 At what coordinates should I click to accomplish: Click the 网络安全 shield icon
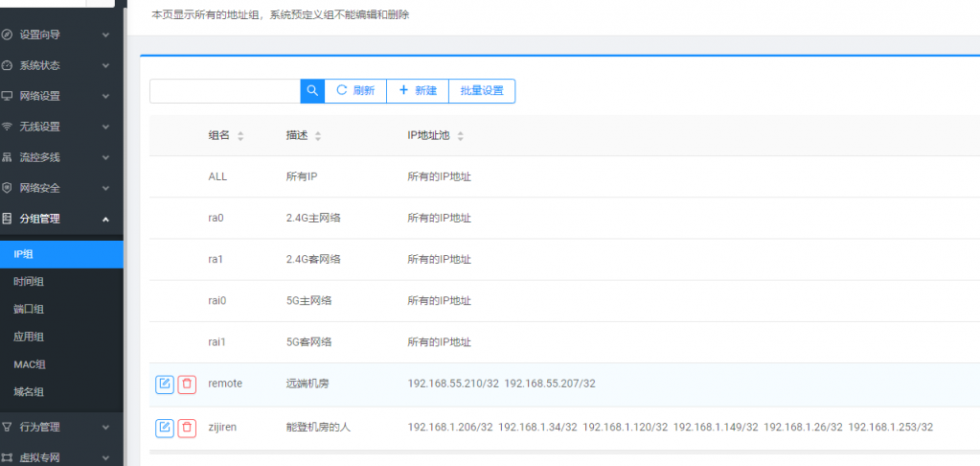7,188
